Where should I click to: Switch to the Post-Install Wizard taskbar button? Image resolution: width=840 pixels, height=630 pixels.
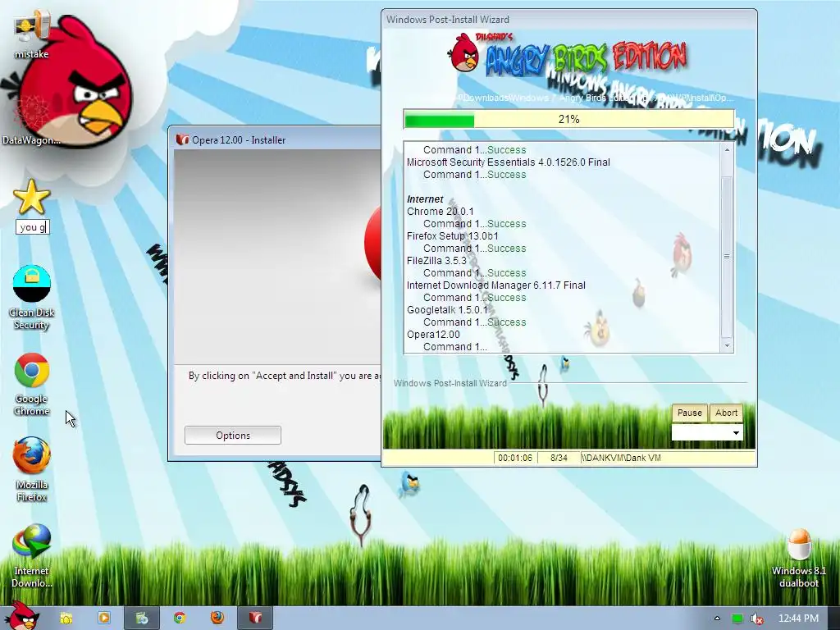pyautogui.click(x=141, y=619)
